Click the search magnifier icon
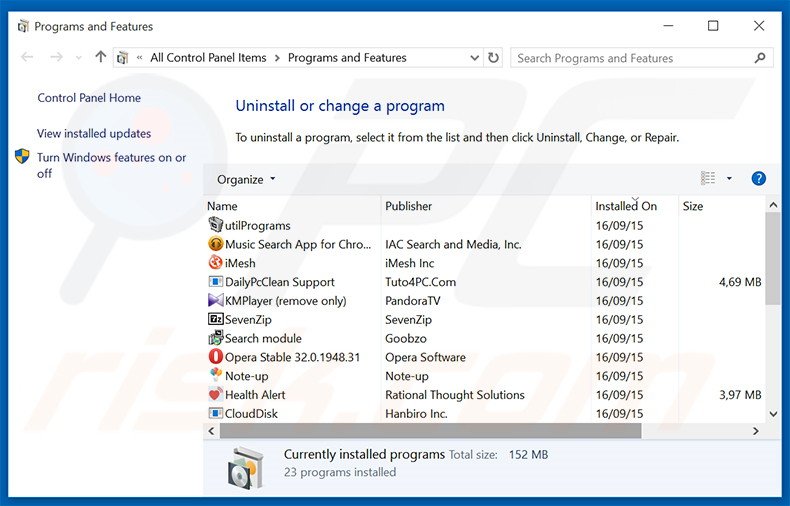Screen dimensions: 790x506 tap(760, 58)
